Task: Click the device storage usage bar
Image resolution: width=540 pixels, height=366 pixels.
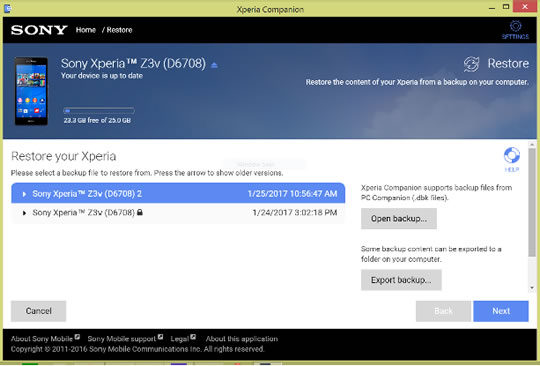Action: point(99,111)
